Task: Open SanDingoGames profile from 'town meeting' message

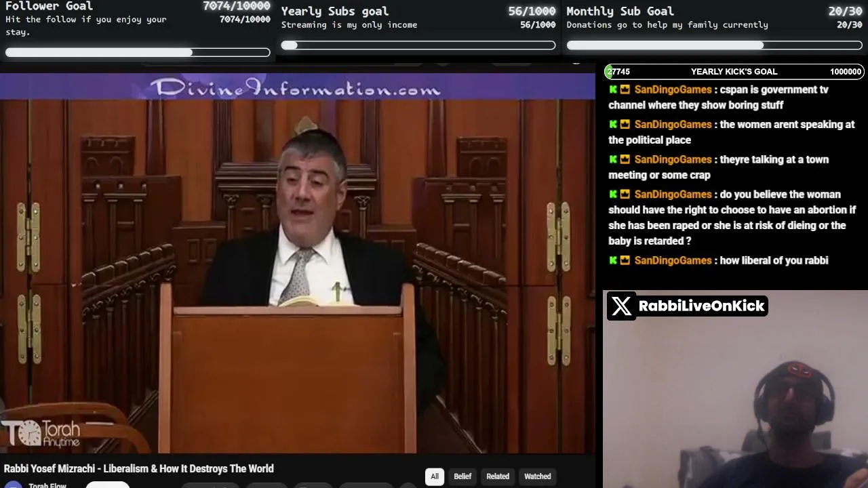Action: pos(673,160)
